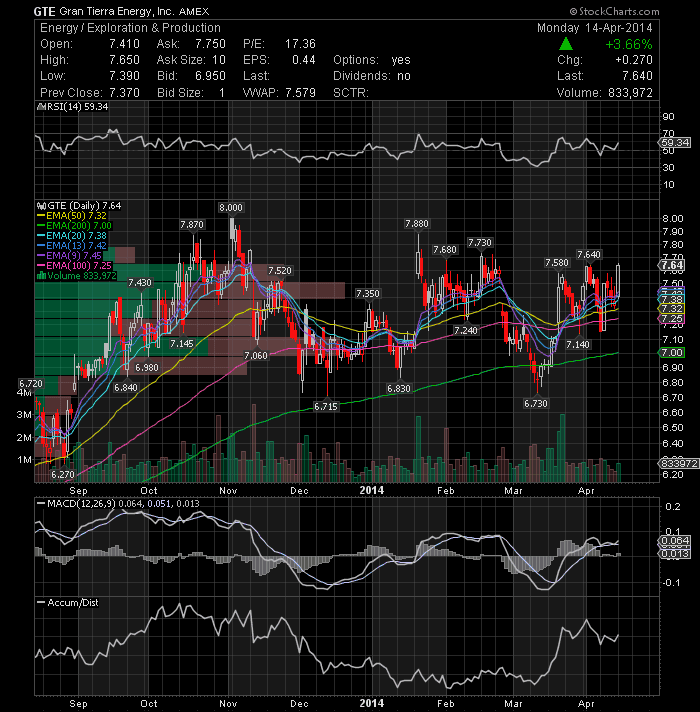Click the 7.680 price label

click(x=445, y=249)
